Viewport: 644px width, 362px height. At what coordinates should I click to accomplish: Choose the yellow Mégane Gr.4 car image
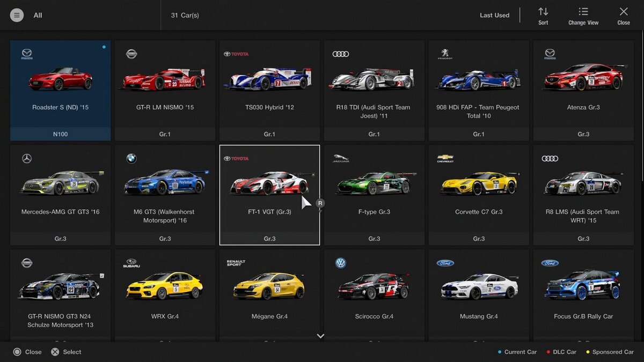268,286
